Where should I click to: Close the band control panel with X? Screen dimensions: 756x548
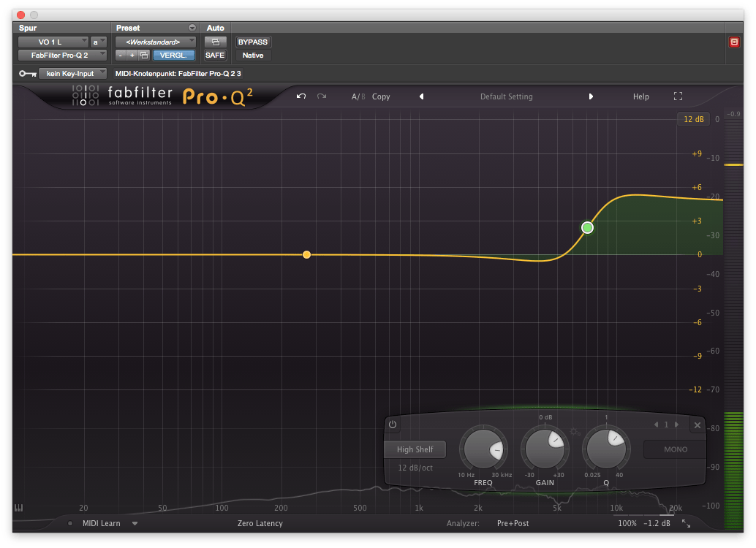pos(698,425)
